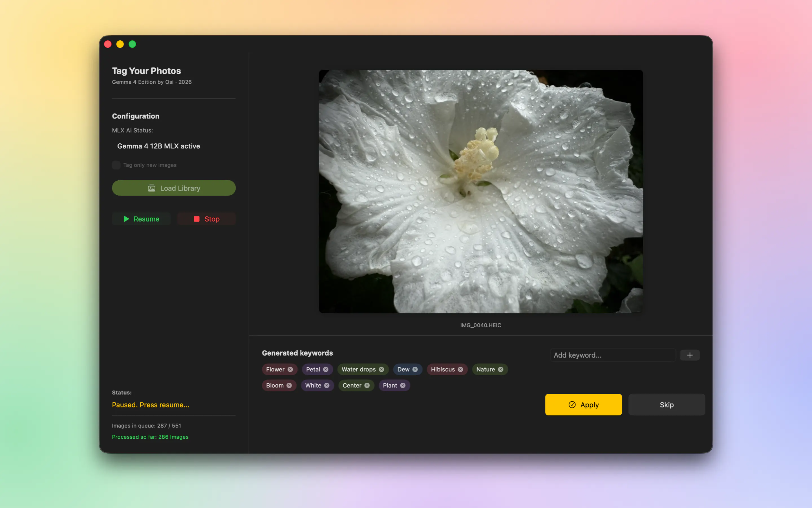Click the Generated keywords heading
The image size is (812, 508).
[297, 353]
